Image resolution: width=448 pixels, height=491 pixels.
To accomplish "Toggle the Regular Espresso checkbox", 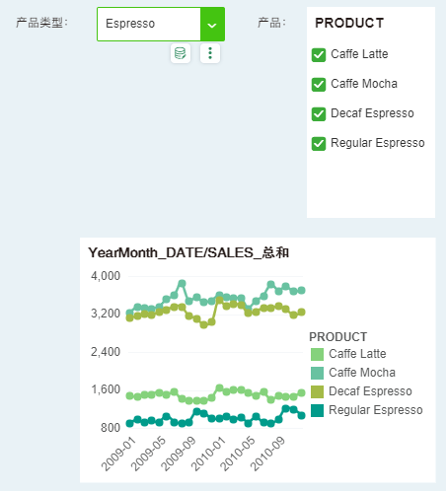I will [319, 144].
